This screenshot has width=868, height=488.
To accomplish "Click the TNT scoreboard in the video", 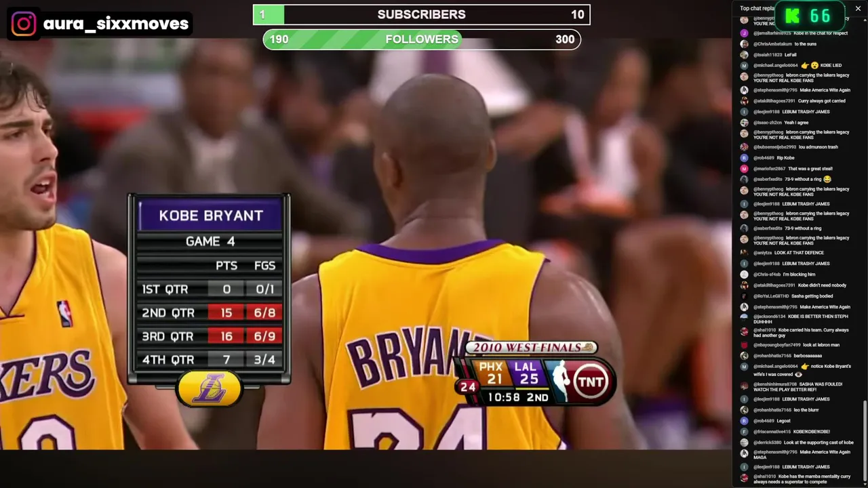I will [x=536, y=375].
